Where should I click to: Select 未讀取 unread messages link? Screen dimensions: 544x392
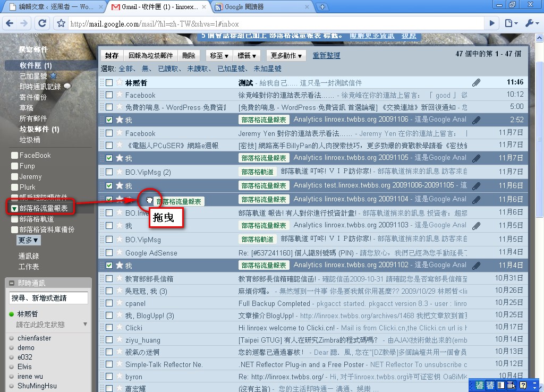click(x=198, y=69)
